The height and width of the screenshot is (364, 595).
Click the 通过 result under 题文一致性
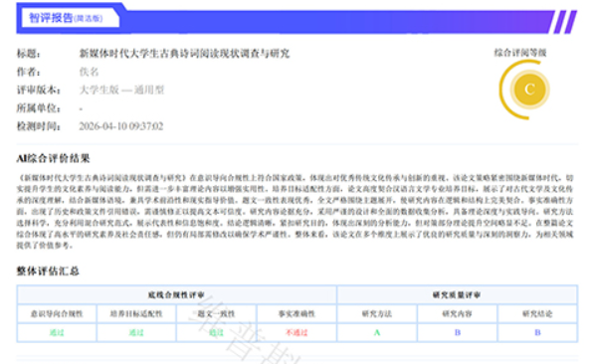pos(217,332)
